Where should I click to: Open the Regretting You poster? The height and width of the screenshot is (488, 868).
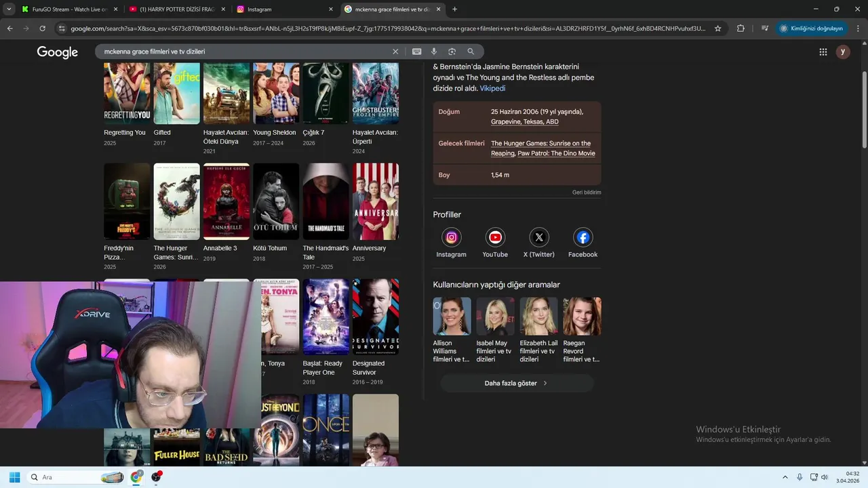pyautogui.click(x=127, y=94)
